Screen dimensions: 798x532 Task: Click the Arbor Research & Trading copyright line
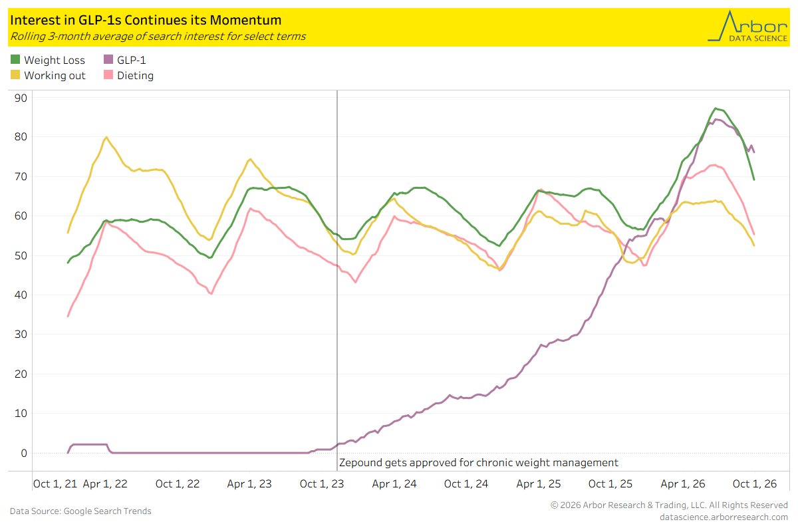pos(669,505)
